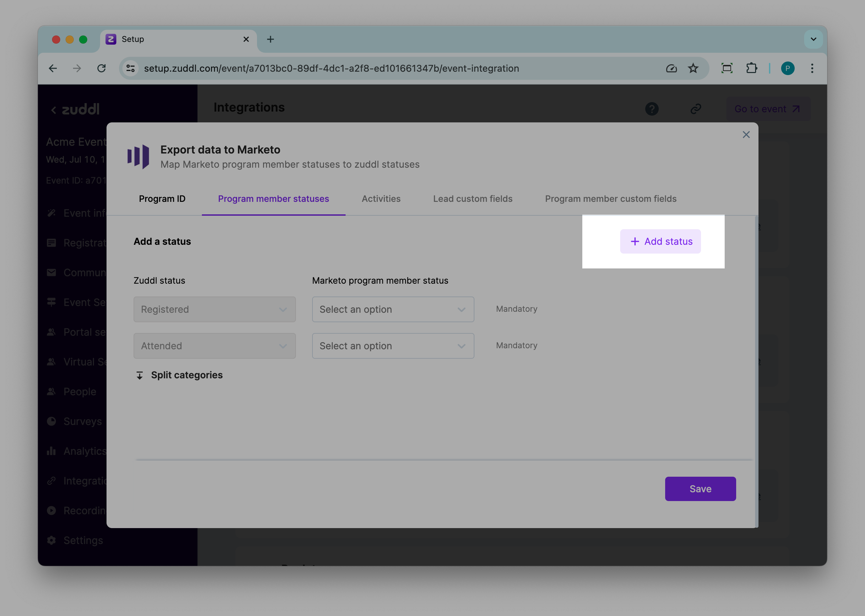Switch to the Program ID tab
The width and height of the screenshot is (865, 616).
(162, 199)
